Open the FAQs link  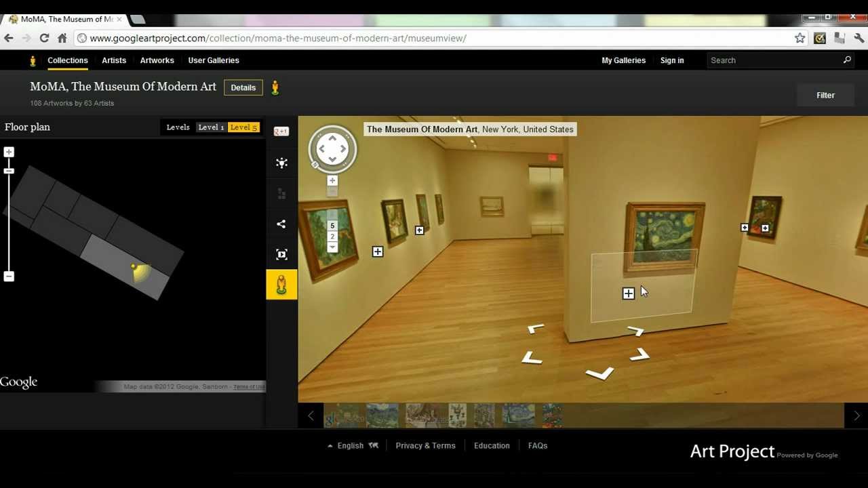pyautogui.click(x=538, y=445)
